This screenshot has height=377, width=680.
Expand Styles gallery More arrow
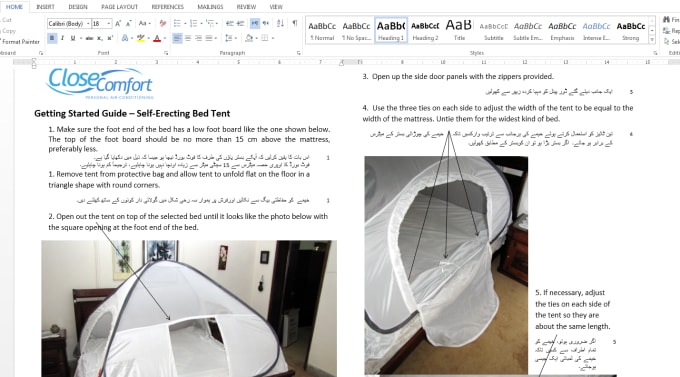(652, 39)
